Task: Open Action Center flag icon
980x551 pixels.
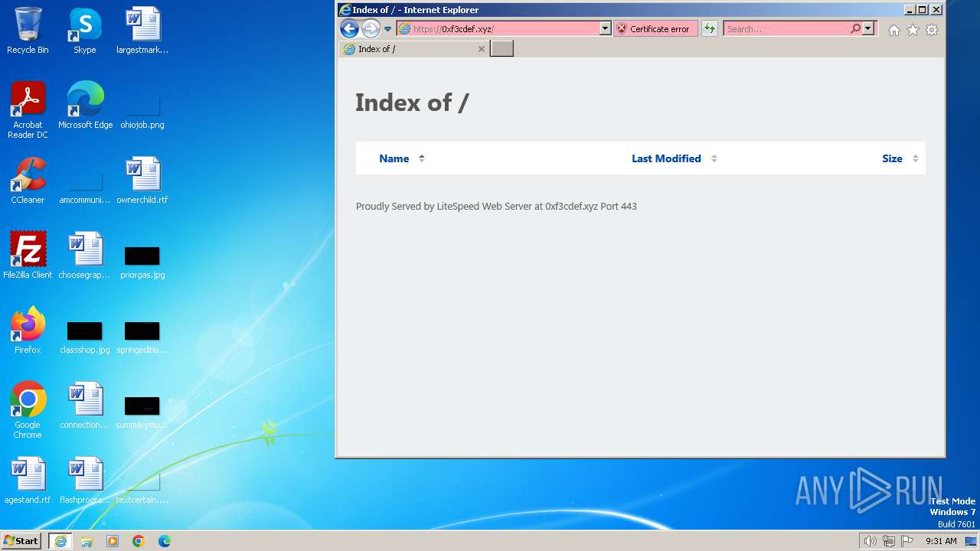Action: pos(907,541)
